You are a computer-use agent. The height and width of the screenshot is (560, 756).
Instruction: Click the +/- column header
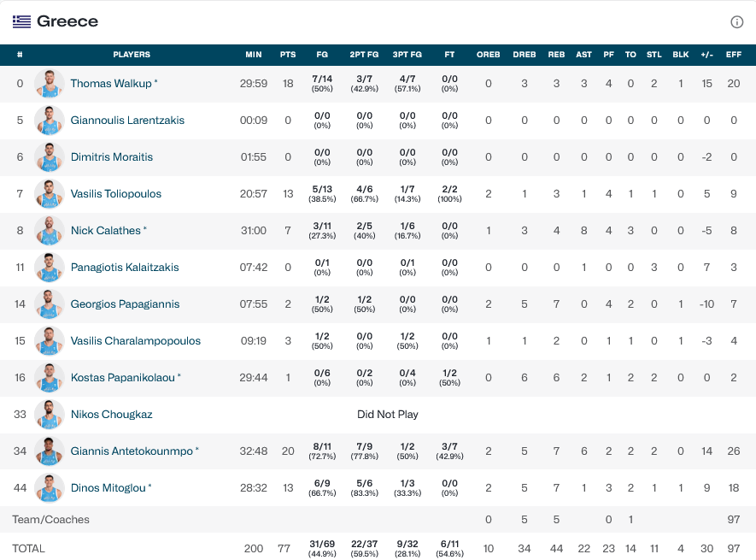pyautogui.click(x=706, y=55)
